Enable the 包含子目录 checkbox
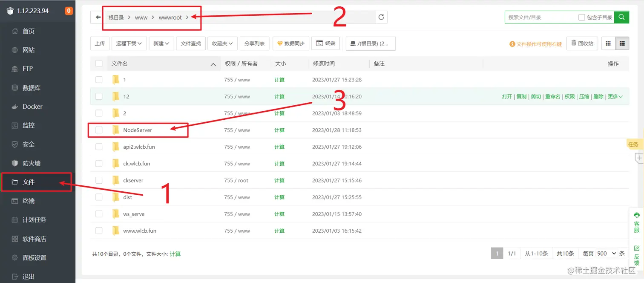 coord(581,17)
